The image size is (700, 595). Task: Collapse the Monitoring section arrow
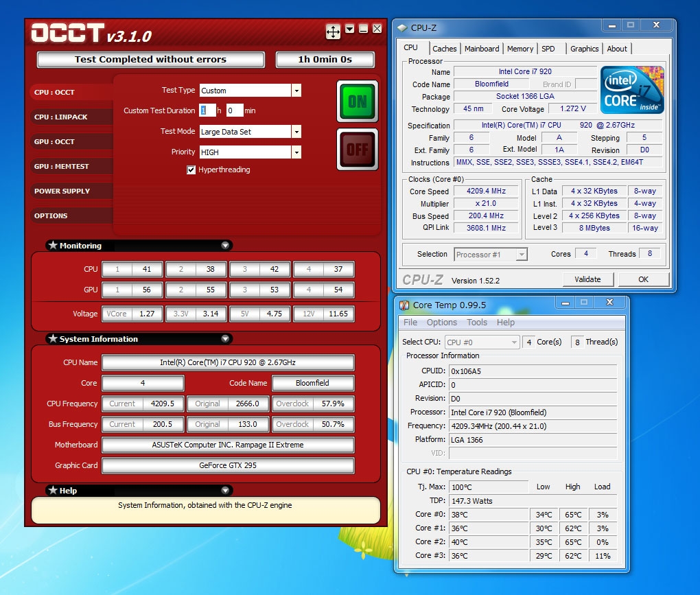click(226, 246)
